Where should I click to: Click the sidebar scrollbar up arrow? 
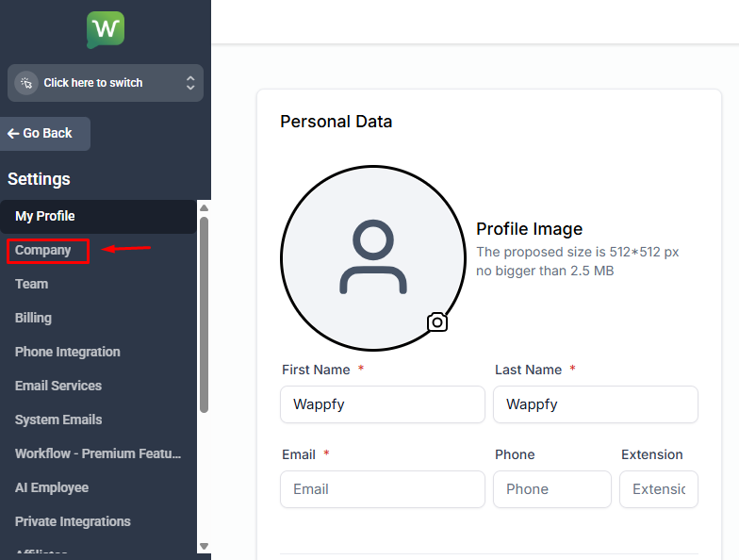(204, 207)
